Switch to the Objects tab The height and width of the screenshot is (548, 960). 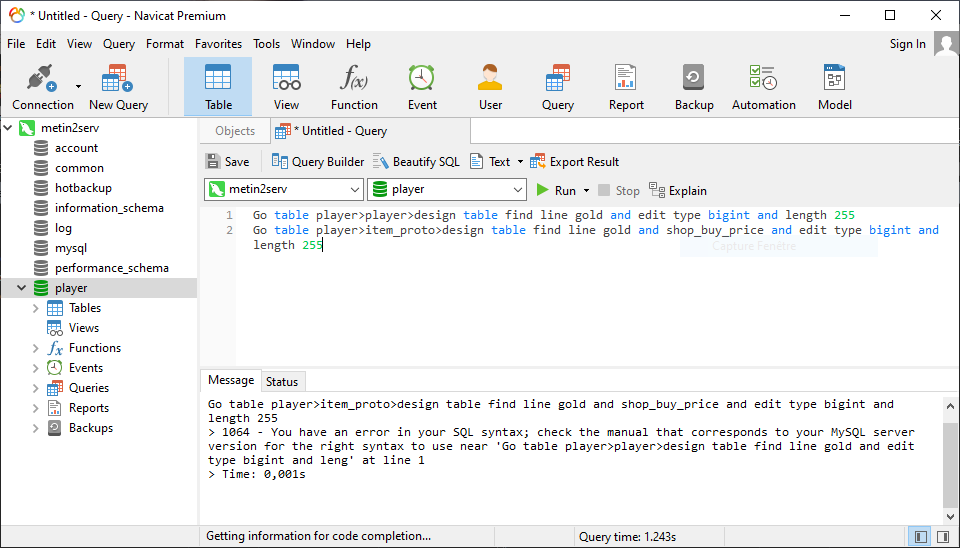(235, 131)
